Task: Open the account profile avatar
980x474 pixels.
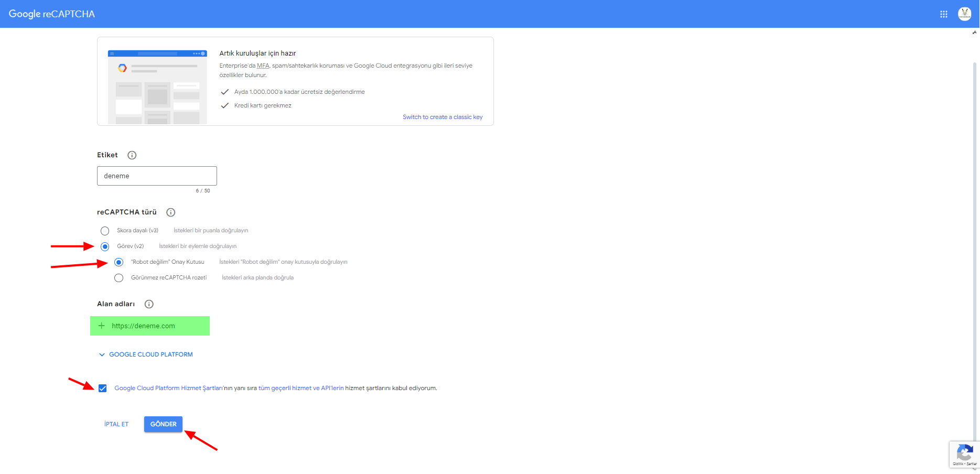Action: [x=965, y=14]
